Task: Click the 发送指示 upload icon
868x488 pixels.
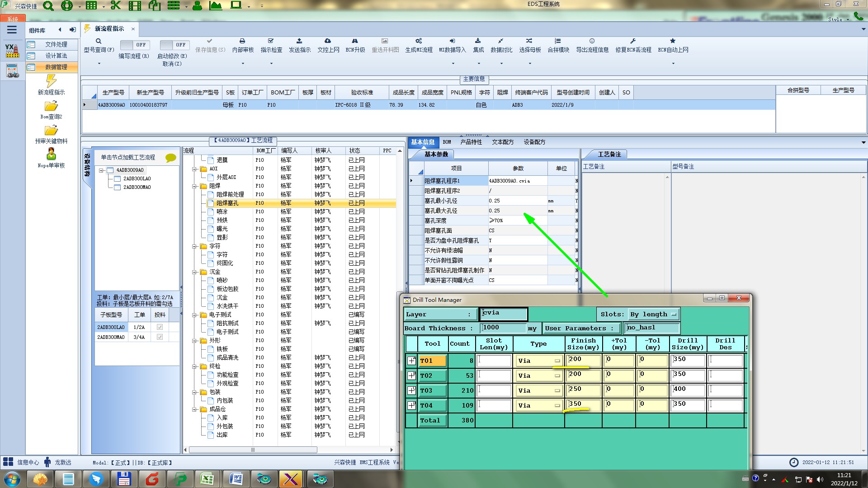Action: pyautogui.click(x=299, y=41)
